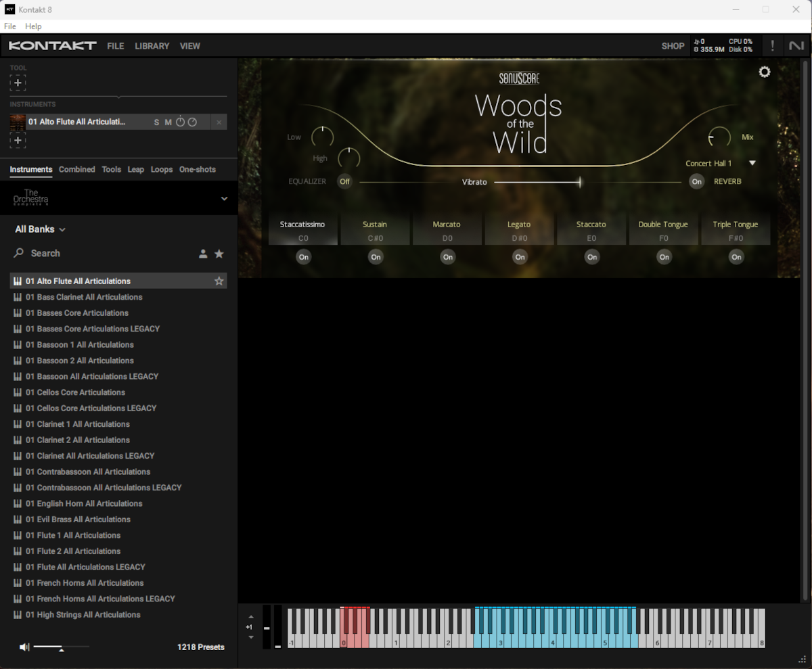Select the Marcato D0 articulation

(x=447, y=230)
